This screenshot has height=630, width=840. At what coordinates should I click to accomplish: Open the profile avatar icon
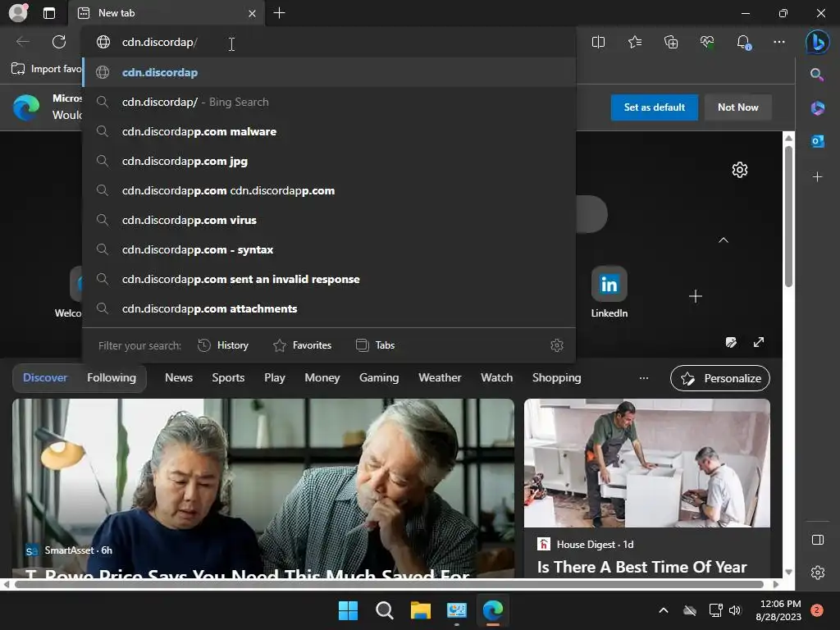[x=18, y=13]
